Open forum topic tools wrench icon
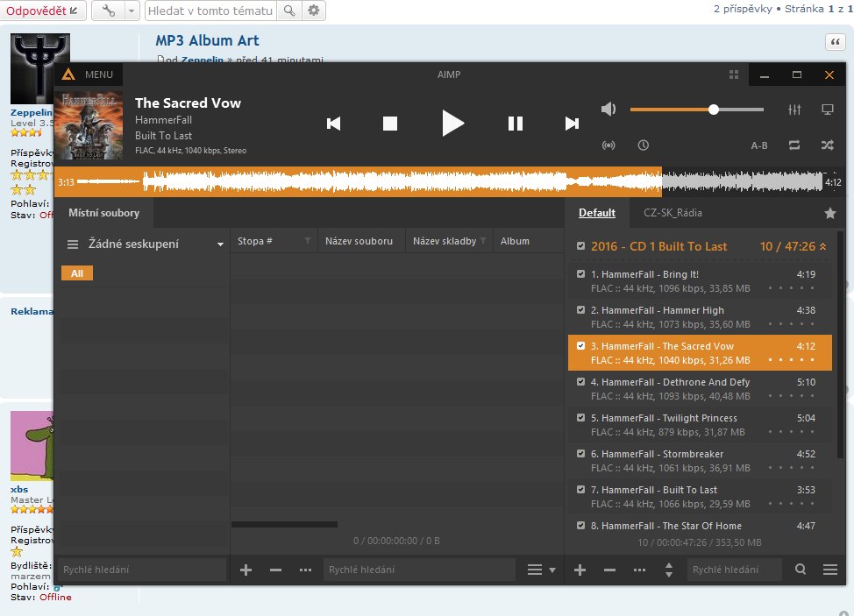The height and width of the screenshot is (616, 854). pos(109,11)
